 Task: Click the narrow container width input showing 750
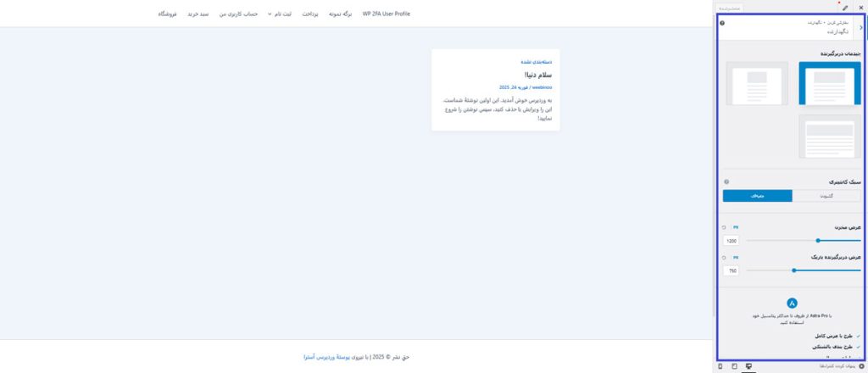tap(732, 271)
